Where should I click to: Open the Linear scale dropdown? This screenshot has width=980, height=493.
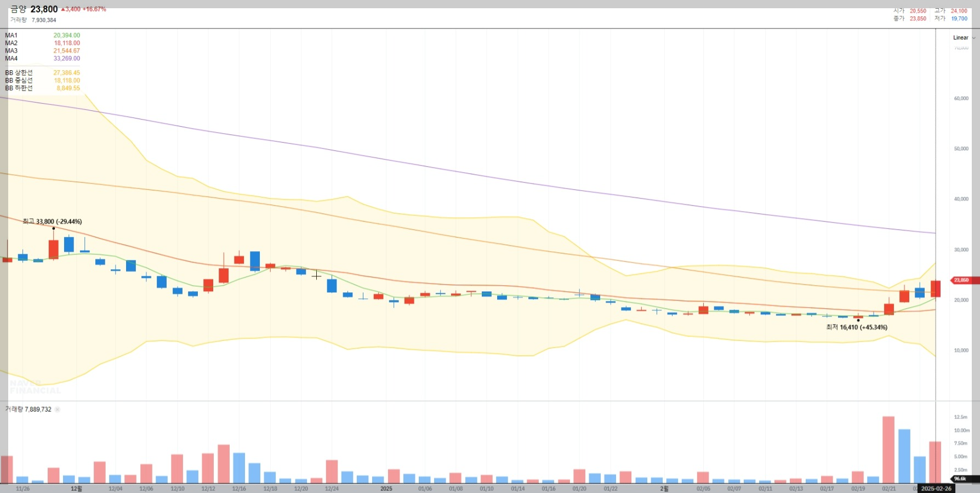(x=964, y=38)
